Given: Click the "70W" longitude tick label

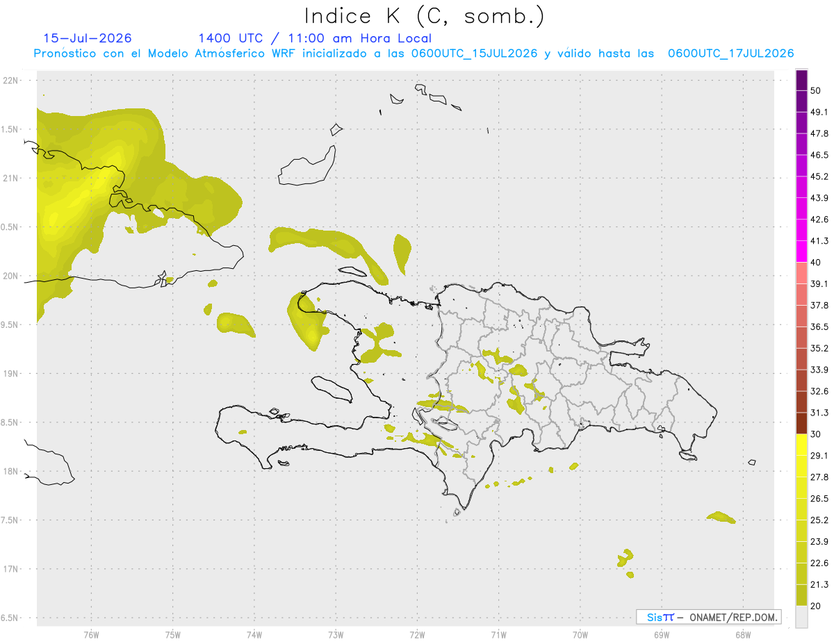Looking at the screenshot, I should coord(580,635).
